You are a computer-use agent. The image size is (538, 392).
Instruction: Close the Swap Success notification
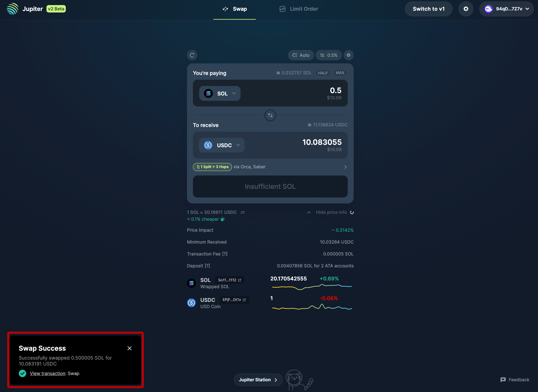point(130,348)
